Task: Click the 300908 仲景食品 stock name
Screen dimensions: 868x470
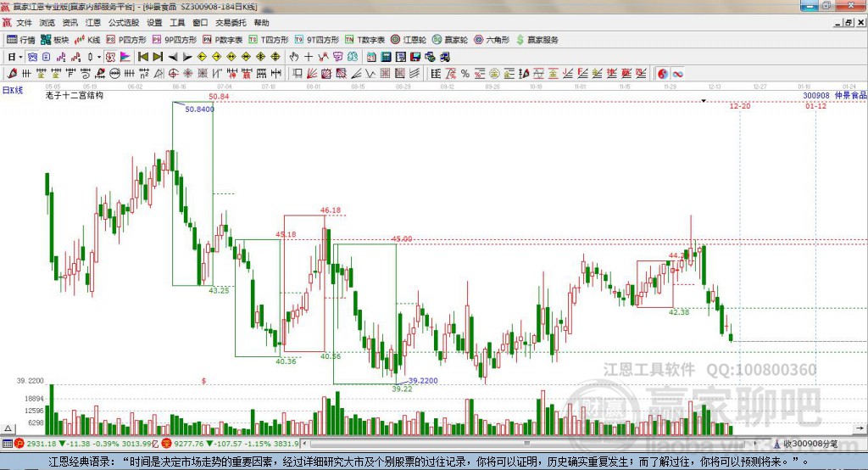Action: point(835,95)
